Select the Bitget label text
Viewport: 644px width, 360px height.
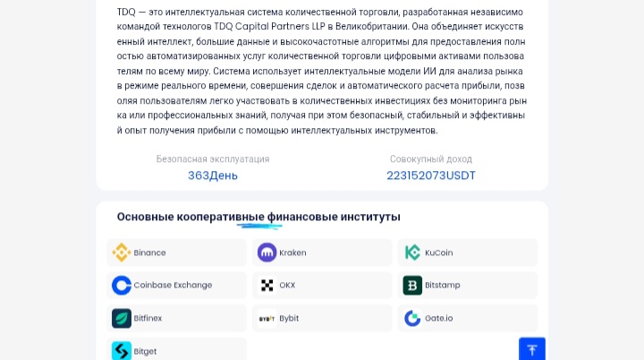[x=145, y=351]
